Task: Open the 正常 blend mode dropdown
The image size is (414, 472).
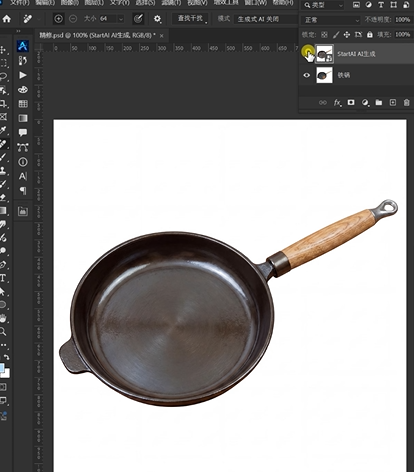Action: (331, 20)
